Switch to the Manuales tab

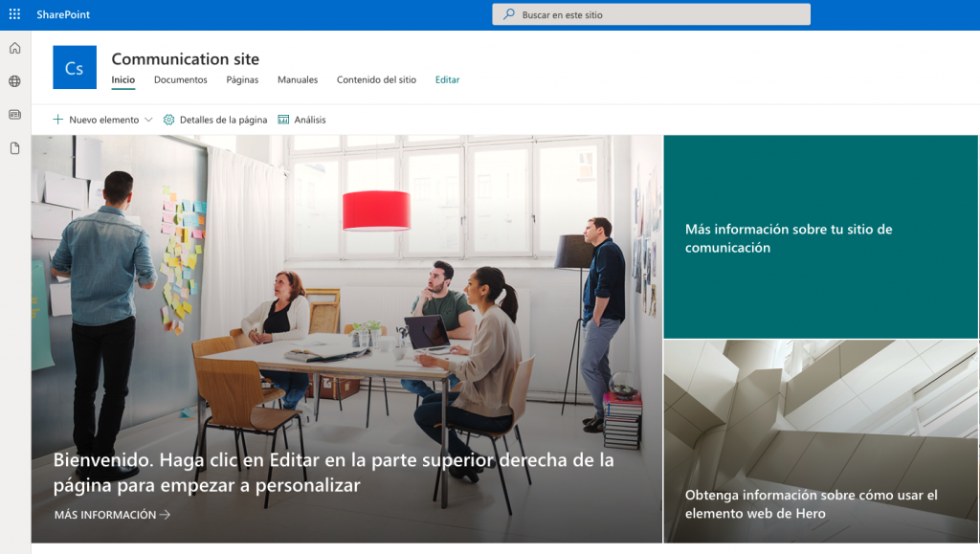tap(298, 80)
